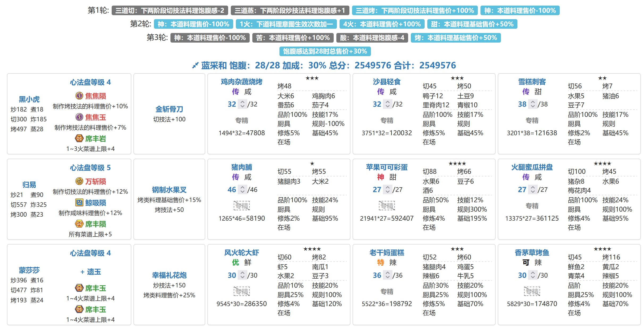
Task: Adjust quantity stepper for 火腿蜜瓜拼盘
Action: click(533, 189)
